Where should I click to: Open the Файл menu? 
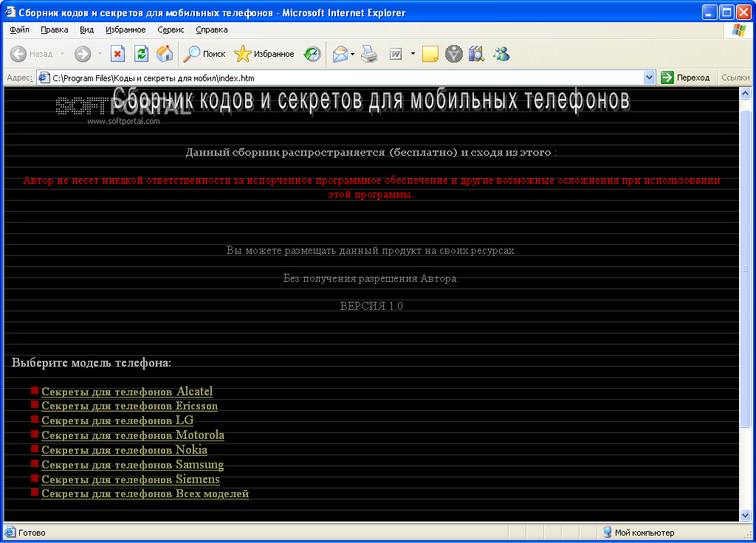(x=20, y=30)
